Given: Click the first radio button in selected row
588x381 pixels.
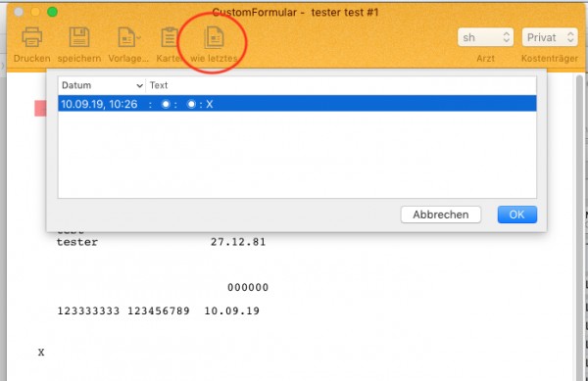Looking at the screenshot, I should point(166,104).
